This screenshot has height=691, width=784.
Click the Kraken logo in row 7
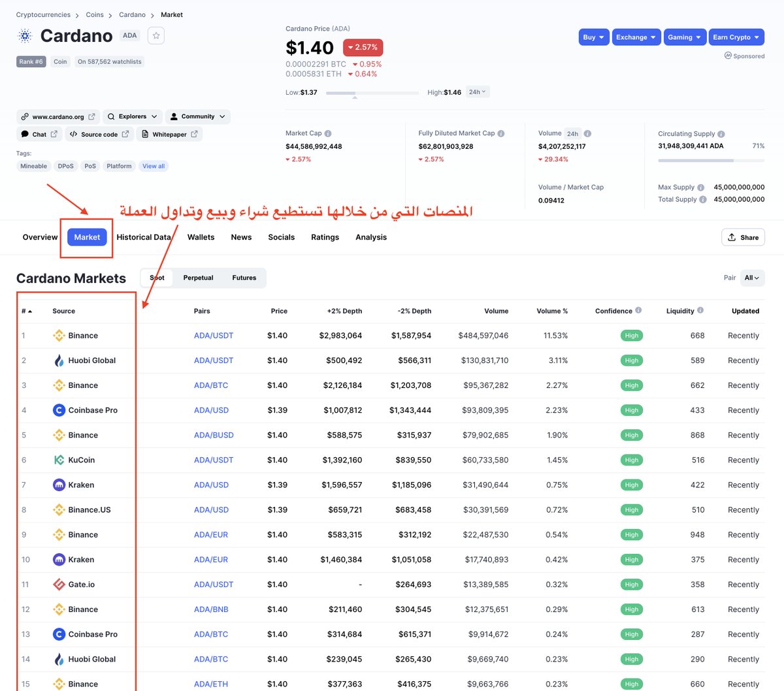click(59, 485)
